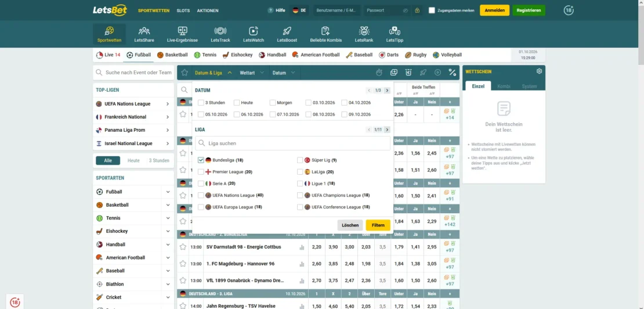Viewport: 644px width, 309px height.
Task: Check the Serie A checkbox
Action: coord(201,184)
